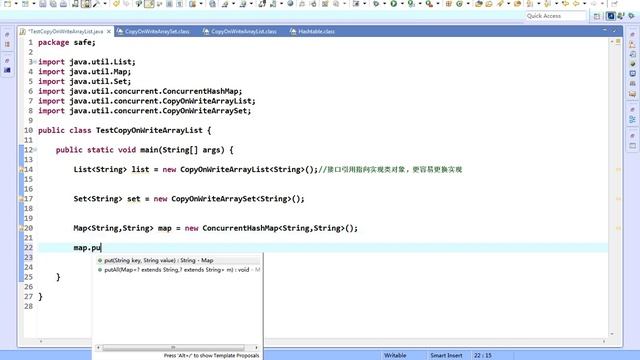Open the dropdown next to Search flashlight icon
The width and height of the screenshot is (640, 360).
point(509,4)
